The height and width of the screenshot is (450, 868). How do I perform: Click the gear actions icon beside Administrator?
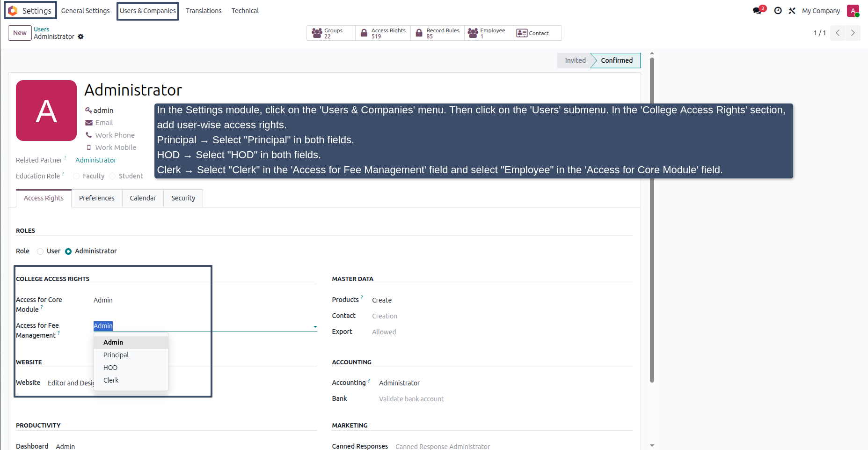coord(80,37)
